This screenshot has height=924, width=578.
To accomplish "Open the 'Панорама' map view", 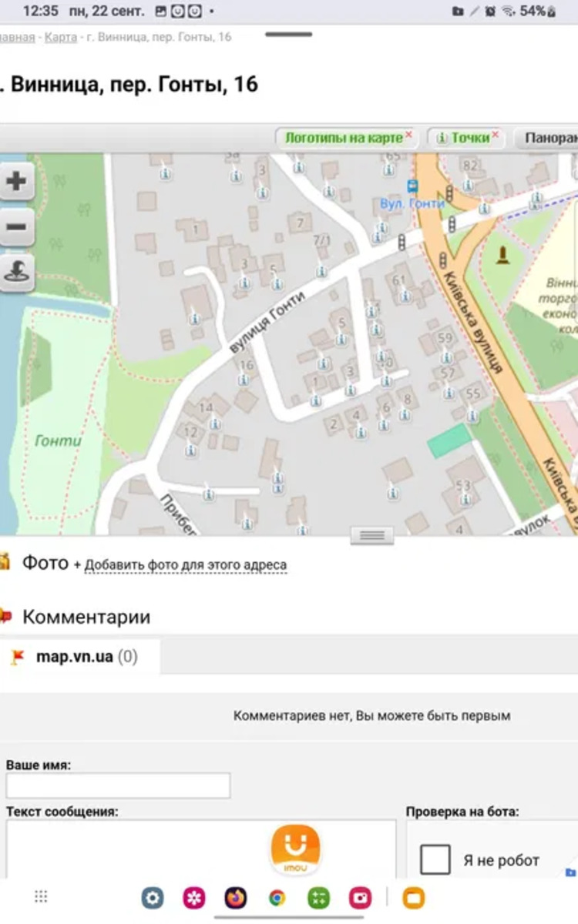I will pyautogui.click(x=549, y=138).
